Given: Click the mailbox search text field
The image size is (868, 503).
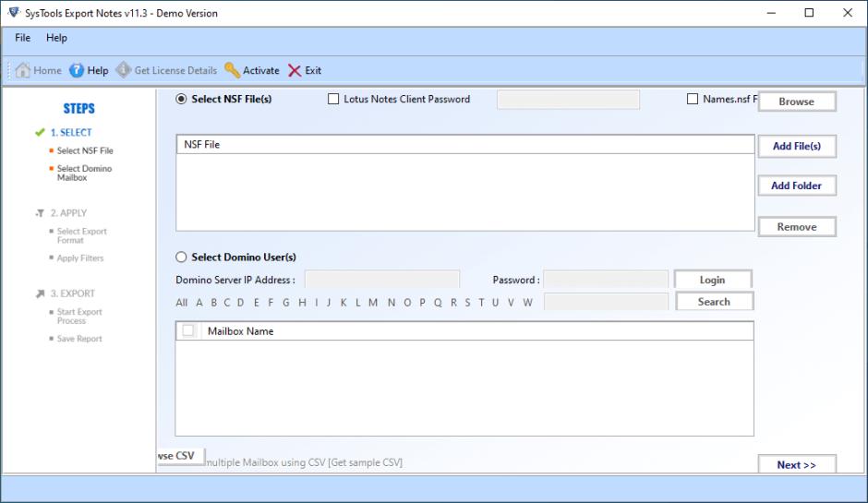Looking at the screenshot, I should pos(606,302).
